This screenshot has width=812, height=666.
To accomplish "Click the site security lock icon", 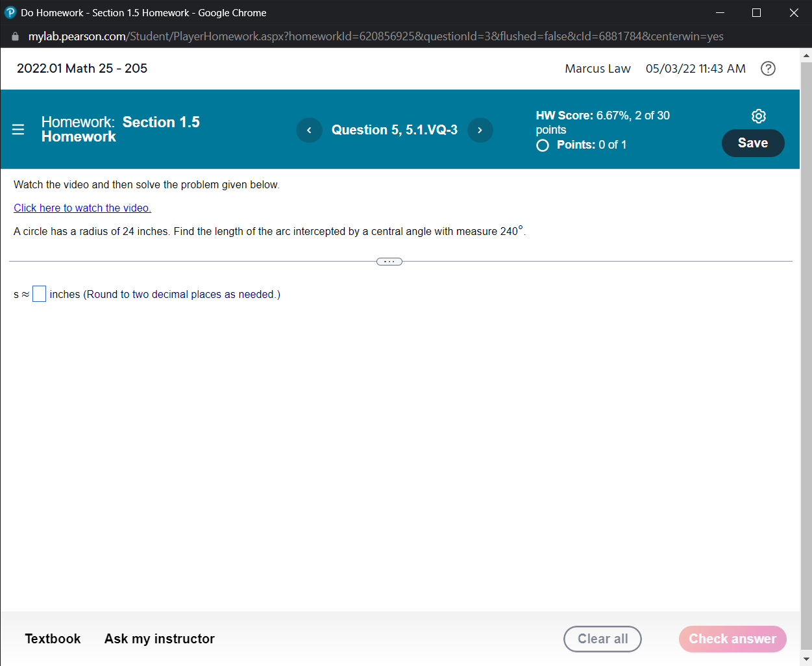I will (14, 36).
